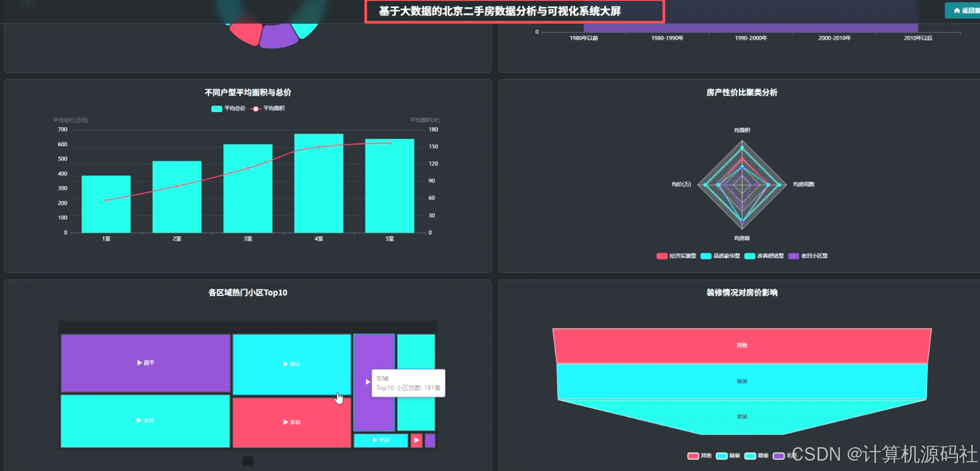980x471 pixels.
Task: Click the 1980年以前 axis label
Action: point(584,38)
